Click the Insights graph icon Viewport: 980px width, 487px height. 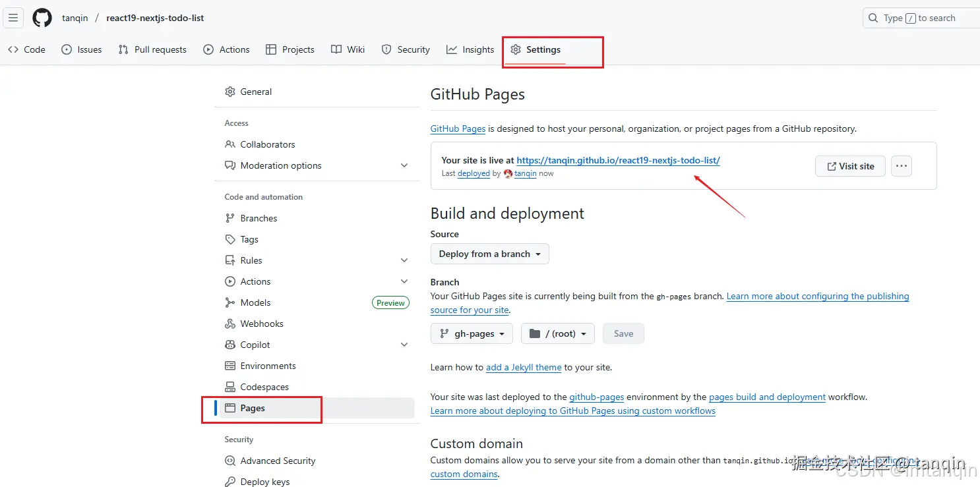(452, 49)
